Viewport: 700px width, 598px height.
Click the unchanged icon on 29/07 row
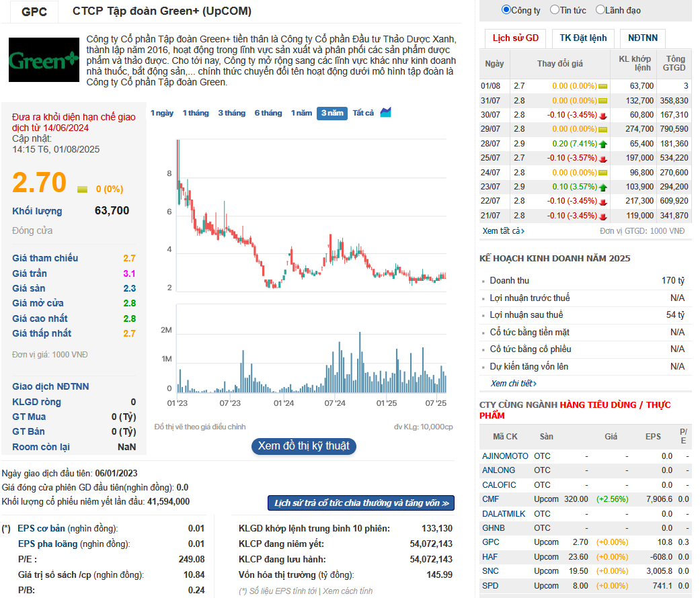click(x=602, y=129)
